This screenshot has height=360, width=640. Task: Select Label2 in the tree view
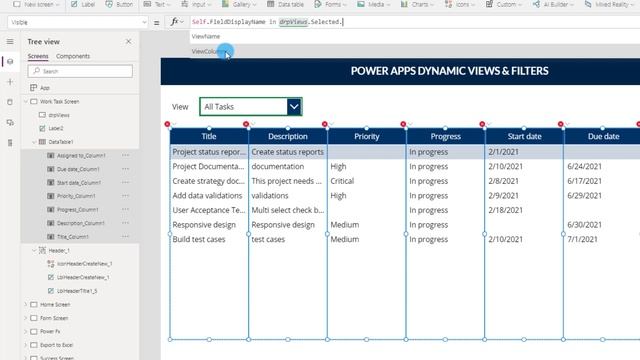(56, 128)
